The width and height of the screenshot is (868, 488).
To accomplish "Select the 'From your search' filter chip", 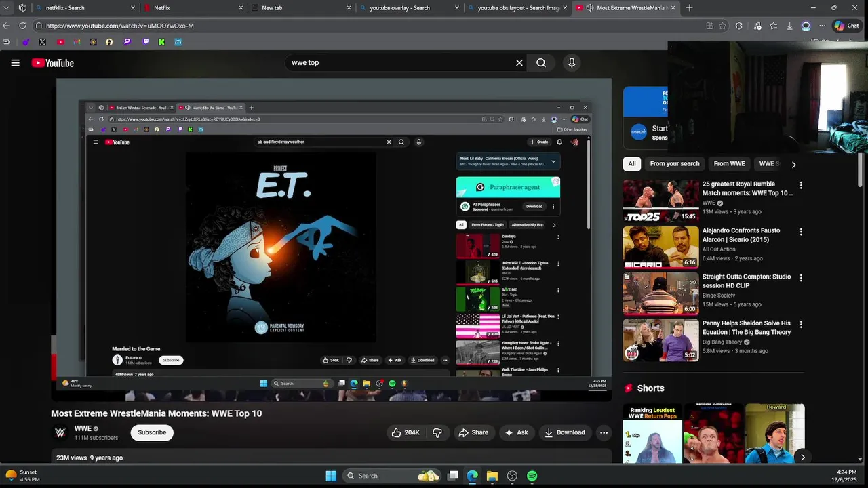I will [675, 163].
